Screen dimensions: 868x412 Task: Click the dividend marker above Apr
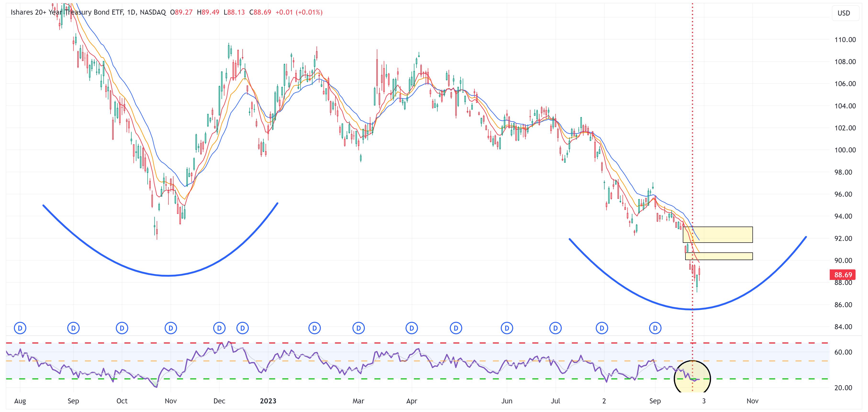pos(412,328)
